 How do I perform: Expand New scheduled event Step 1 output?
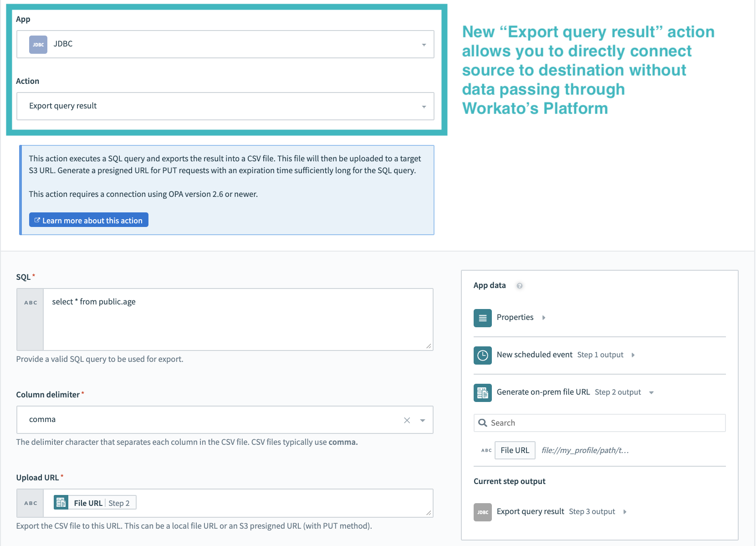point(633,355)
